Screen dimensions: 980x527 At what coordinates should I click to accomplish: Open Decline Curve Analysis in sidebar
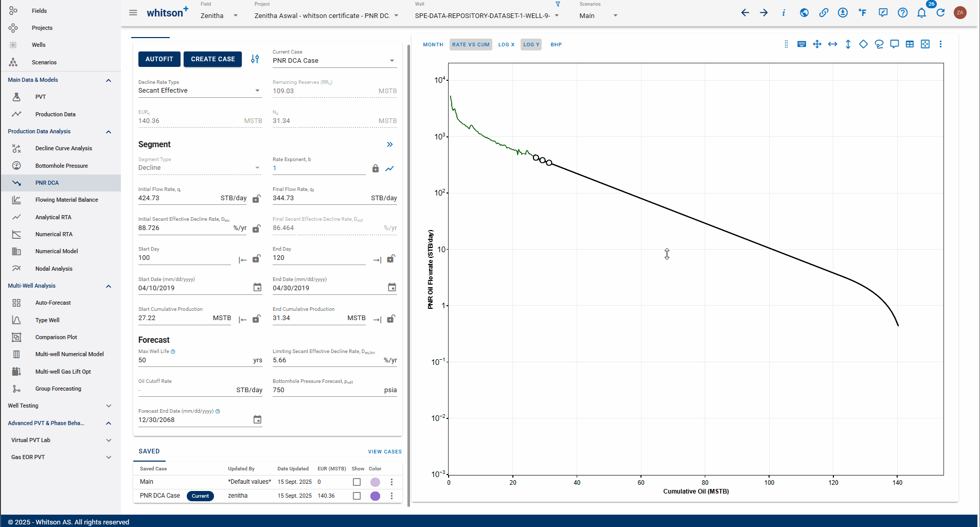(63, 148)
